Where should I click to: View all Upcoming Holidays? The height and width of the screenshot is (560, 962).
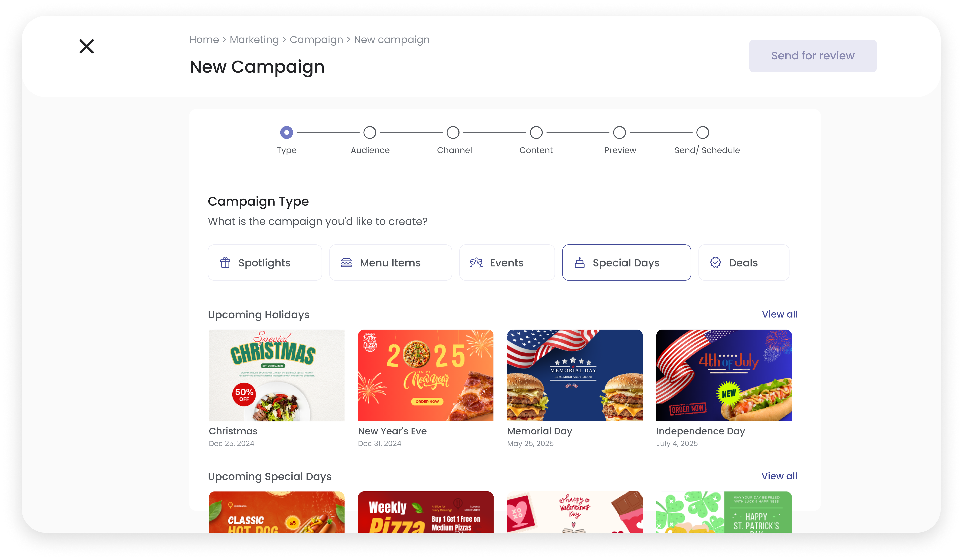point(780,314)
